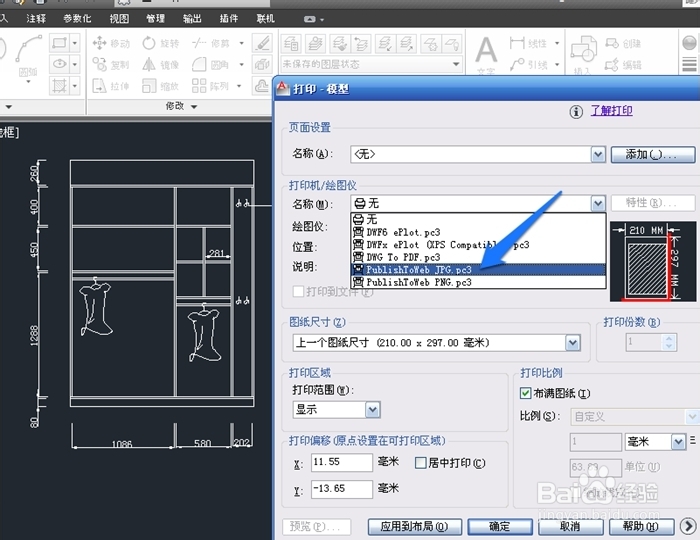Click the Text (文字) tool

(486, 54)
